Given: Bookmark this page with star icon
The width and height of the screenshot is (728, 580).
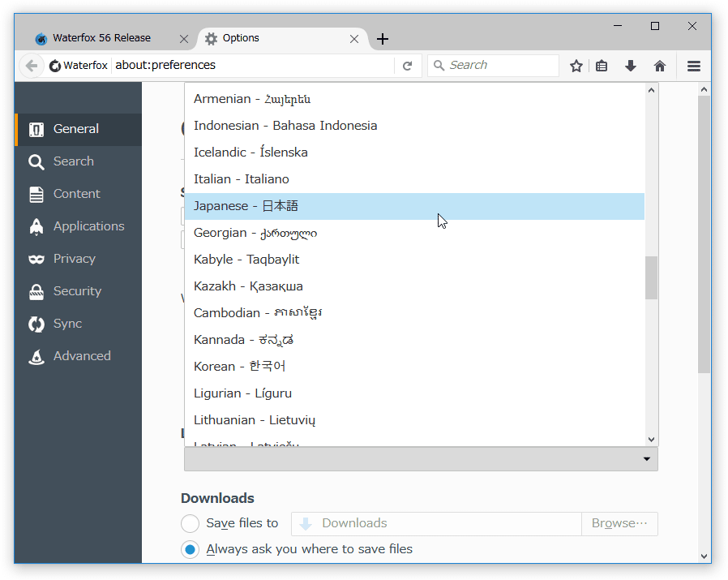Looking at the screenshot, I should click(x=576, y=66).
